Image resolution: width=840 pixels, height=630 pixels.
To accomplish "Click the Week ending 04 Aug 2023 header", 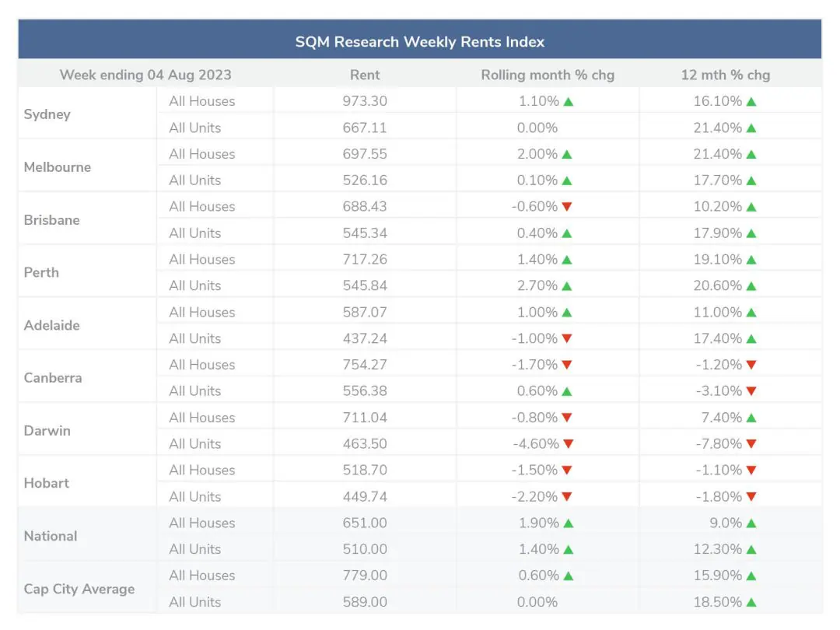I will (x=145, y=75).
